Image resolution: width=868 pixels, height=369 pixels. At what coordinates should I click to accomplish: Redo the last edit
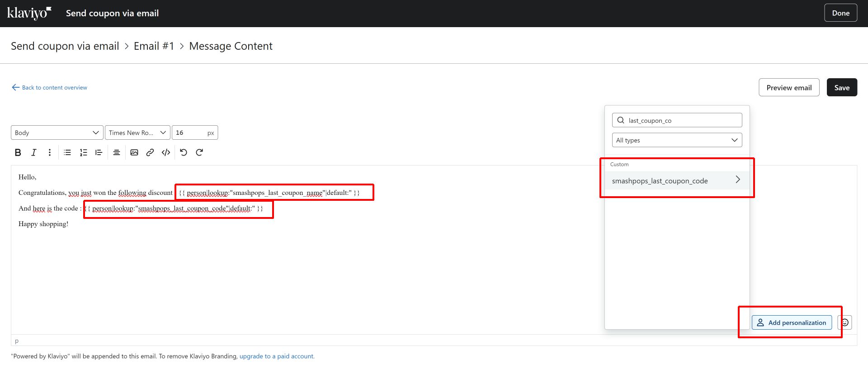(x=199, y=152)
